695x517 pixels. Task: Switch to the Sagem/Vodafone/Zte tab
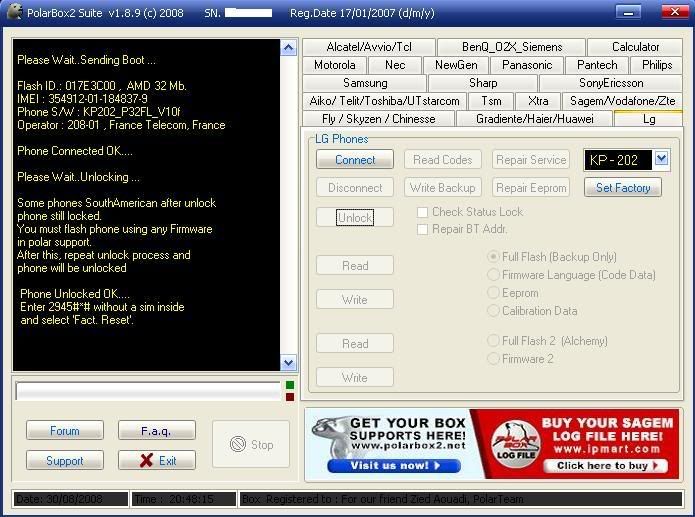pos(622,101)
